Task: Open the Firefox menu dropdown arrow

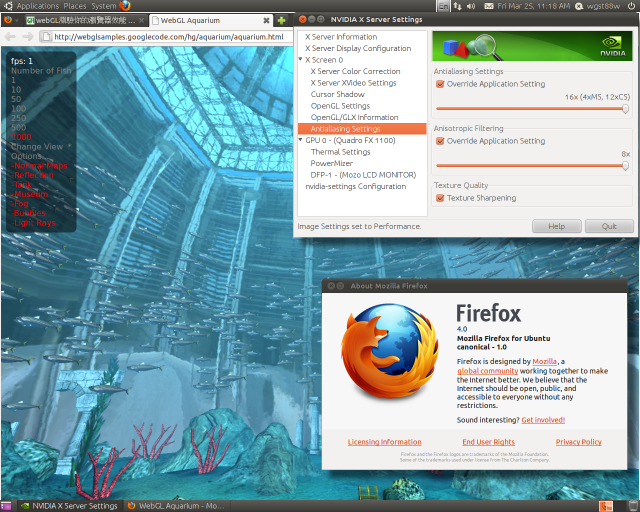Action: [x=17, y=20]
